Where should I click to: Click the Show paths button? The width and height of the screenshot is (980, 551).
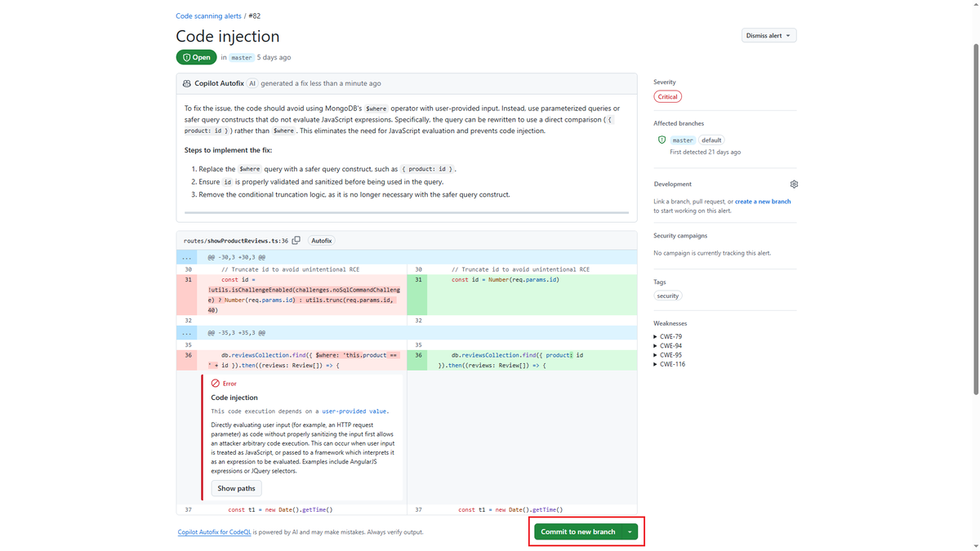pyautogui.click(x=236, y=488)
